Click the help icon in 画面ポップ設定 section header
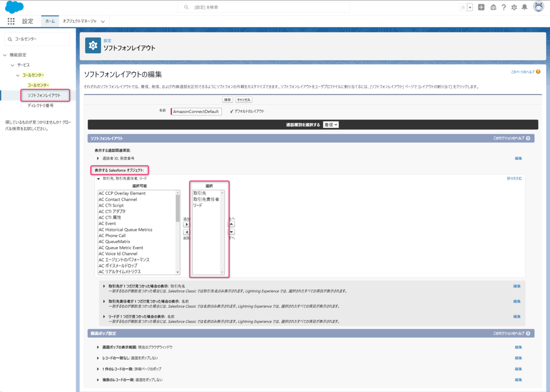 click(528, 333)
